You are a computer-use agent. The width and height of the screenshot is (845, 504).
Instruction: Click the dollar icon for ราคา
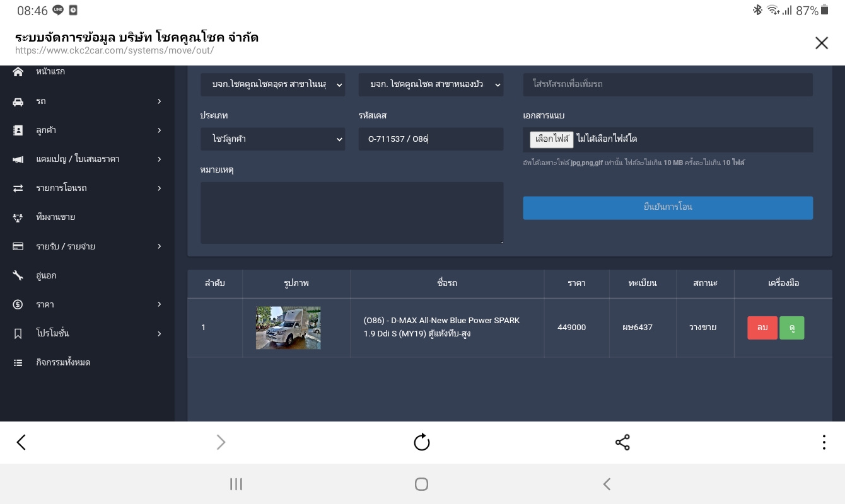coord(18,304)
